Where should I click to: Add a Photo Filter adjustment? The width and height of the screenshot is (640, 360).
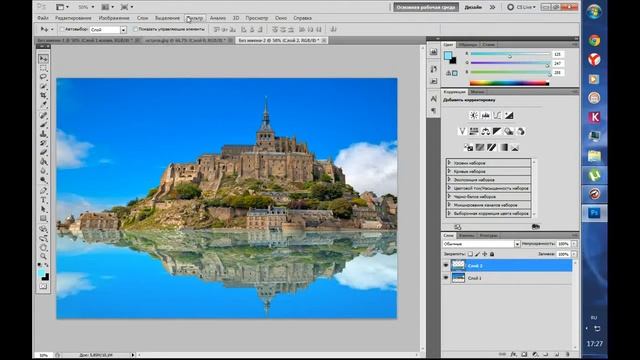509,131
